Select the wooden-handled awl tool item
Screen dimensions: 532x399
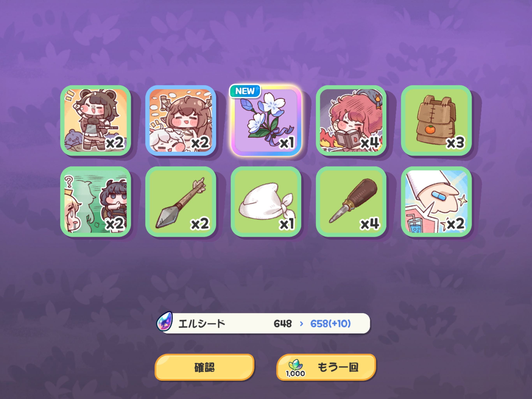351,202
